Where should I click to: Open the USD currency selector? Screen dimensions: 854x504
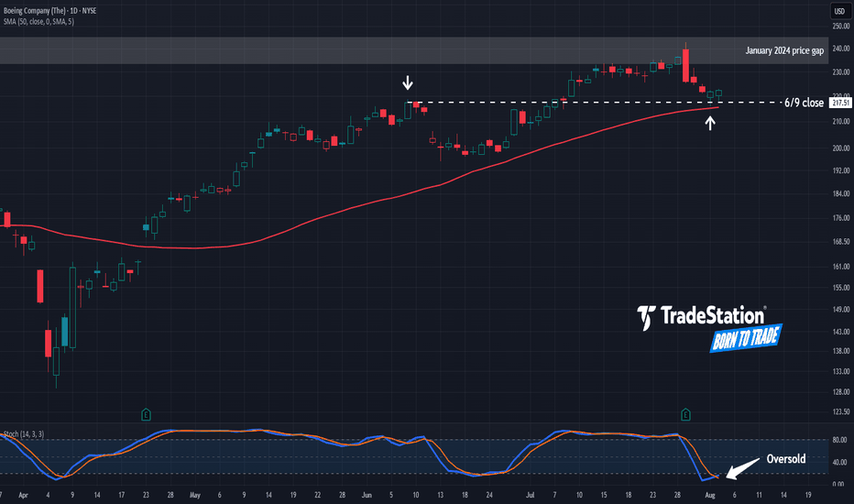pos(840,11)
